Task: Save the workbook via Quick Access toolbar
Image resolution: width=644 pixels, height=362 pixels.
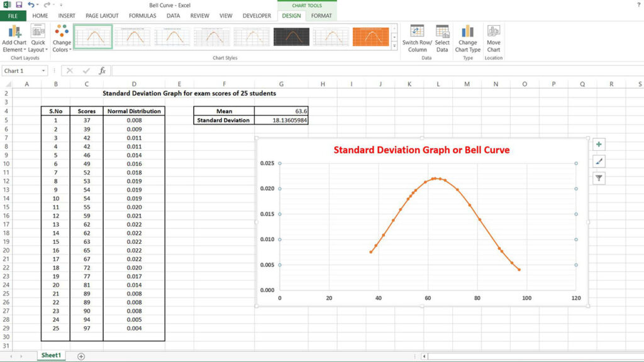Action: click(x=18, y=5)
